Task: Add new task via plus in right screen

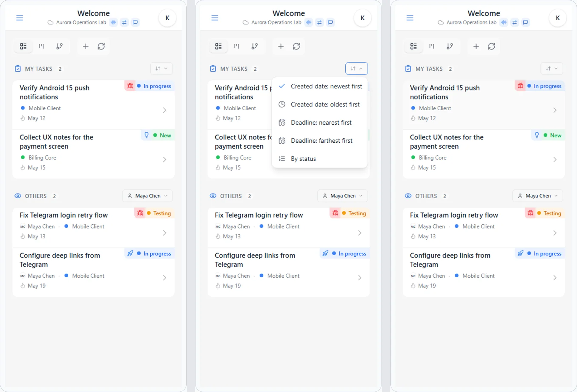Action: pos(476,46)
